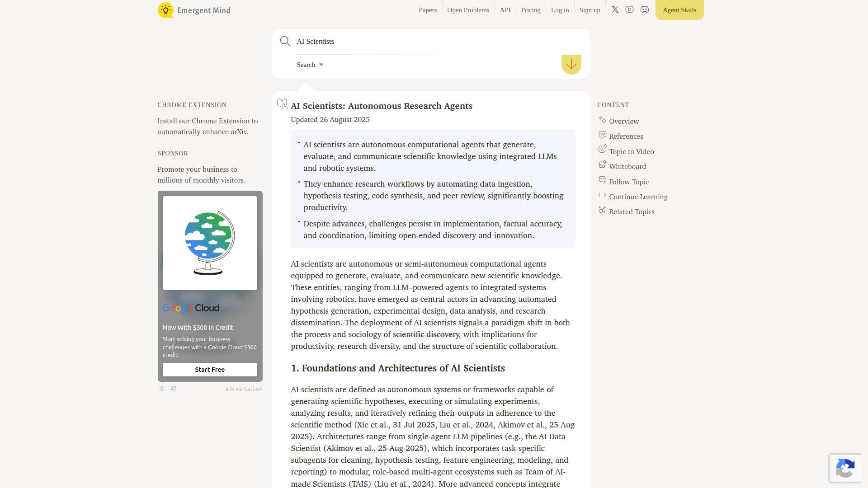Image resolution: width=868 pixels, height=488 pixels.
Task: Click the Related Topics network icon
Action: (602, 210)
